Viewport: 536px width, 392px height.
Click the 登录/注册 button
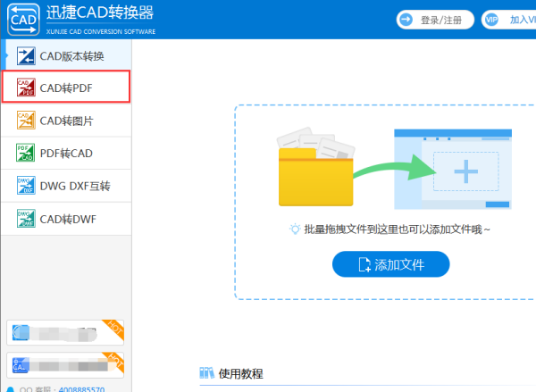point(435,20)
